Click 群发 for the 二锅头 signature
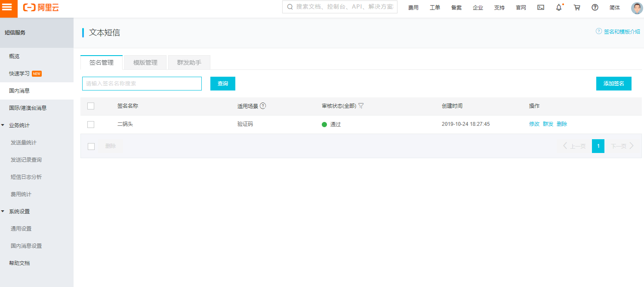 548,124
